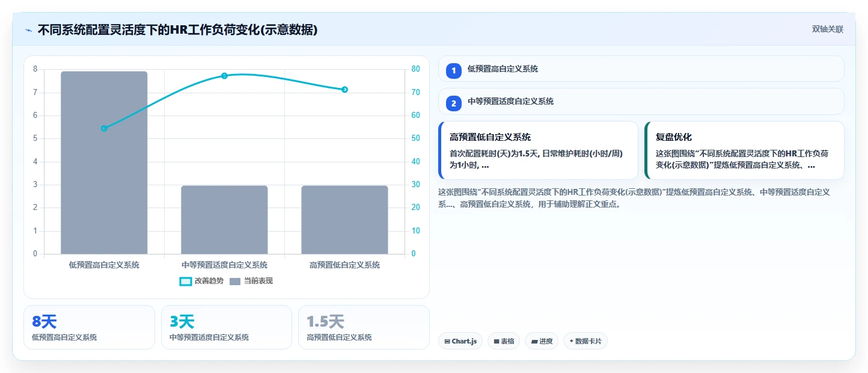
Task: Click the 当前表现 legend gray color box
Action: (x=235, y=282)
